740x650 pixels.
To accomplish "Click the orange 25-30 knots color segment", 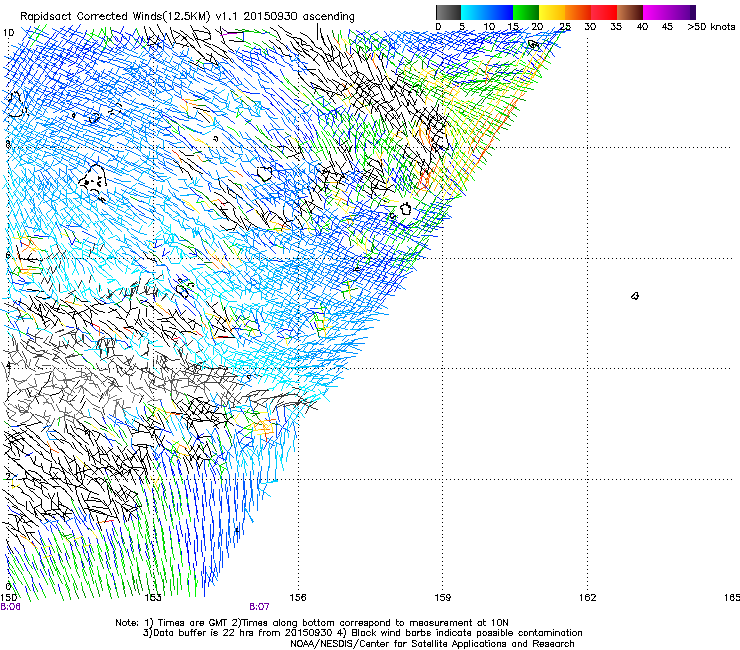I will pos(578,12).
